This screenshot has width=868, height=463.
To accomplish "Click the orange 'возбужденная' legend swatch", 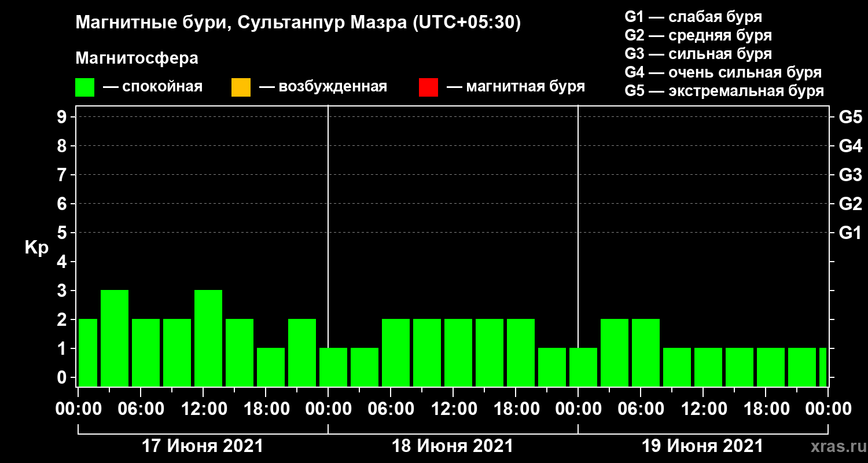I will (x=241, y=87).
